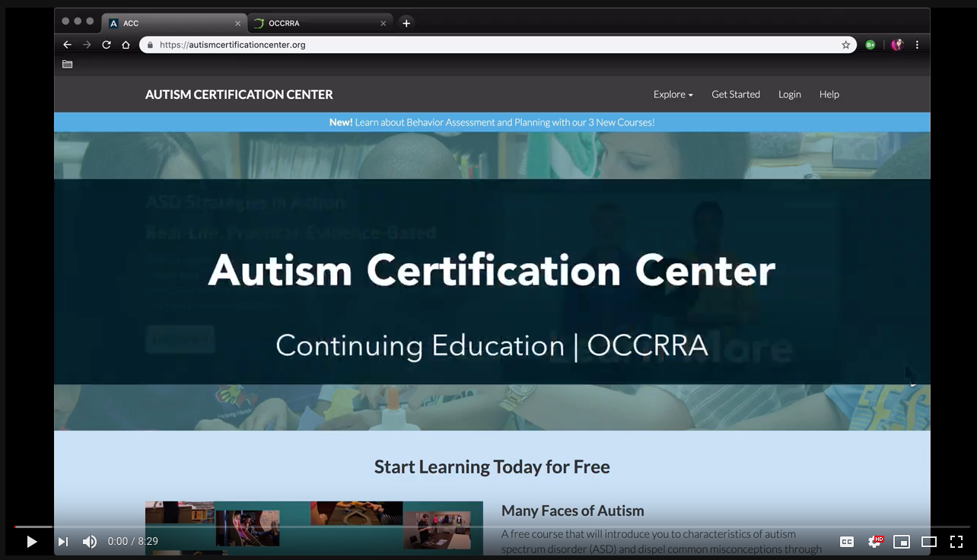Image resolution: width=977 pixels, height=560 pixels.
Task: Open the green browser extension
Action: tap(870, 45)
